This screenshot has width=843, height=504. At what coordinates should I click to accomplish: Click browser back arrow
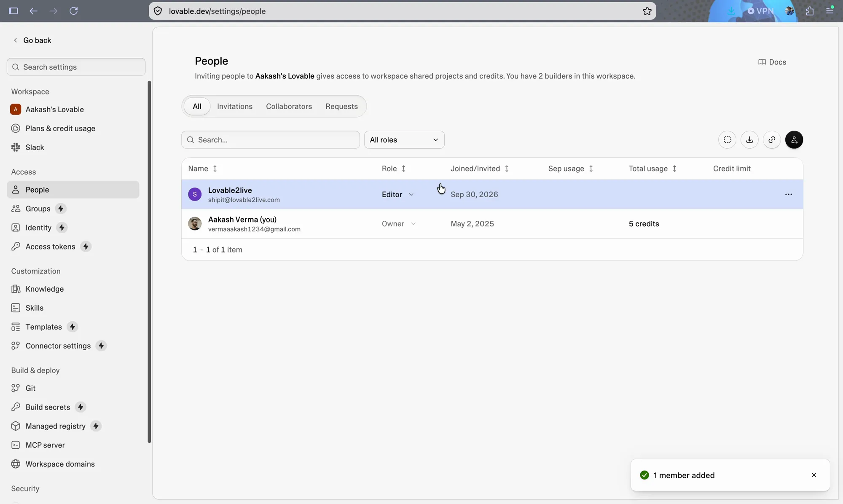tap(33, 11)
